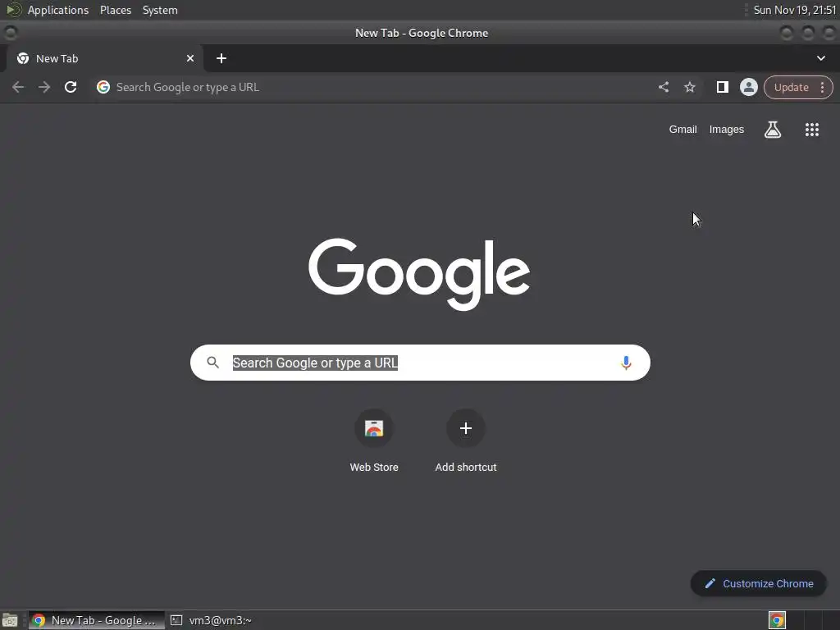
Task: Click the browser back arrow
Action: click(x=18, y=87)
